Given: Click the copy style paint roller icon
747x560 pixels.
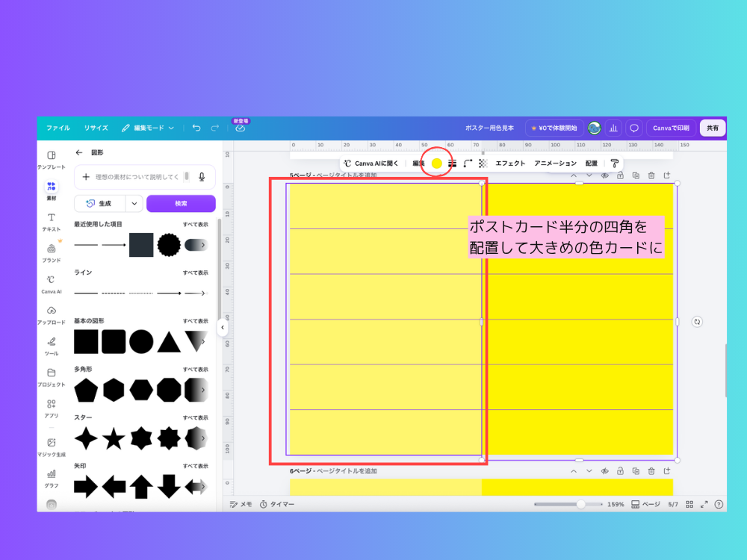Looking at the screenshot, I should (x=615, y=164).
